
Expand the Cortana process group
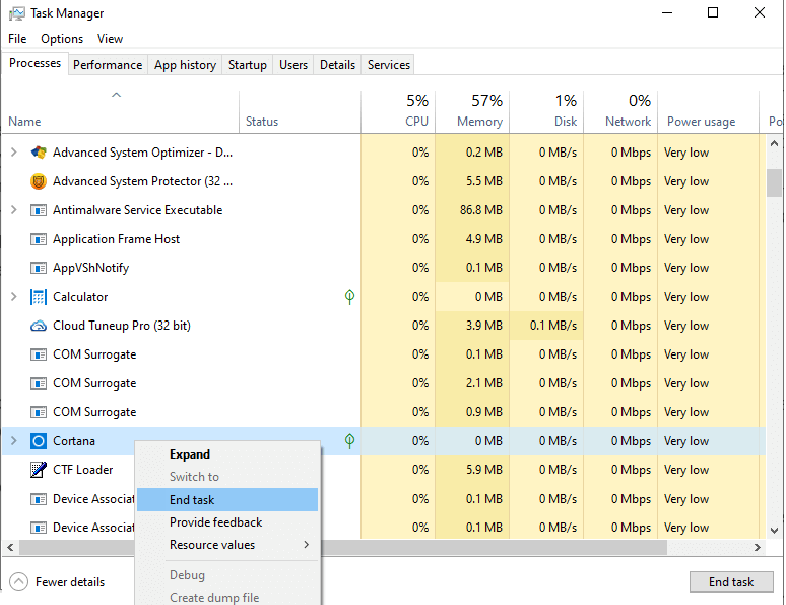pos(14,441)
